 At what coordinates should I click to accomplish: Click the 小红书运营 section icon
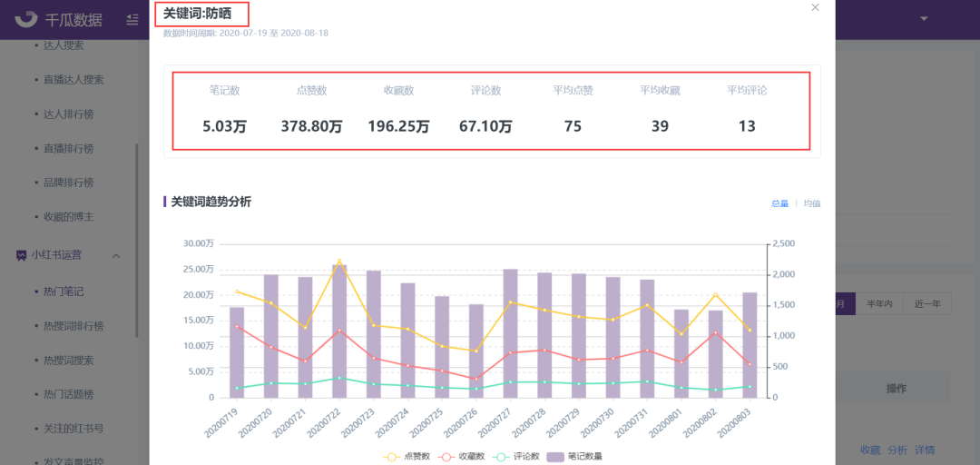pyautogui.click(x=21, y=255)
